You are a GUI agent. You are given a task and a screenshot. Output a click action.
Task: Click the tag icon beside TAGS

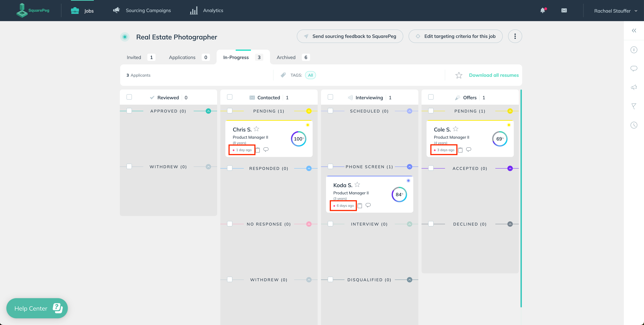[283, 75]
